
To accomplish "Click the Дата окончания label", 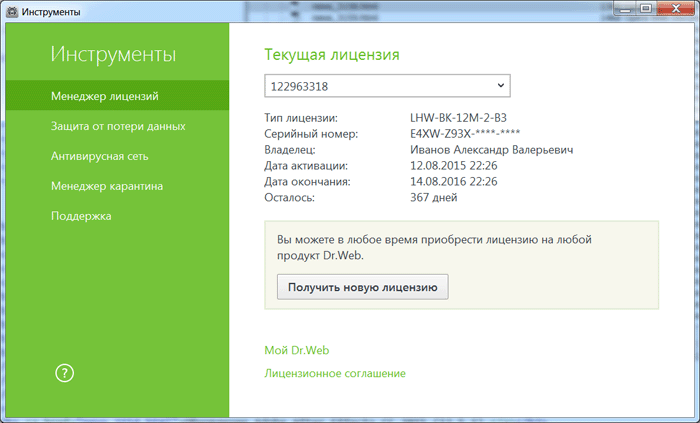I will point(307,182).
